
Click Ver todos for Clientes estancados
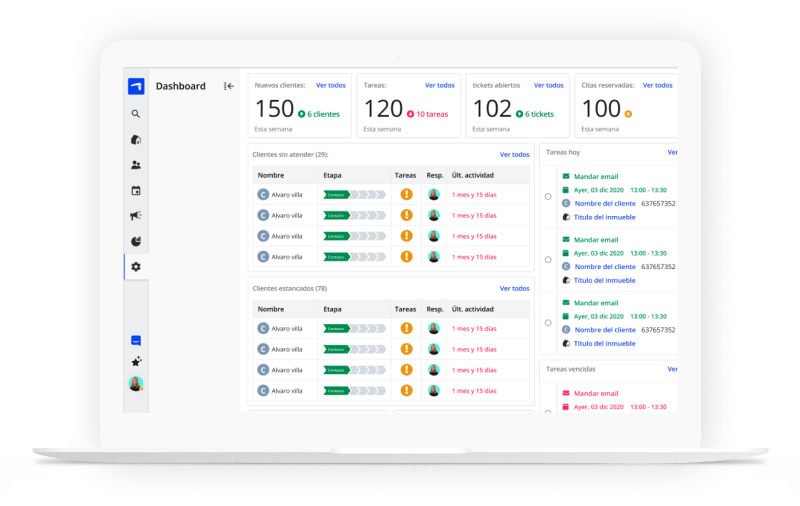point(514,288)
